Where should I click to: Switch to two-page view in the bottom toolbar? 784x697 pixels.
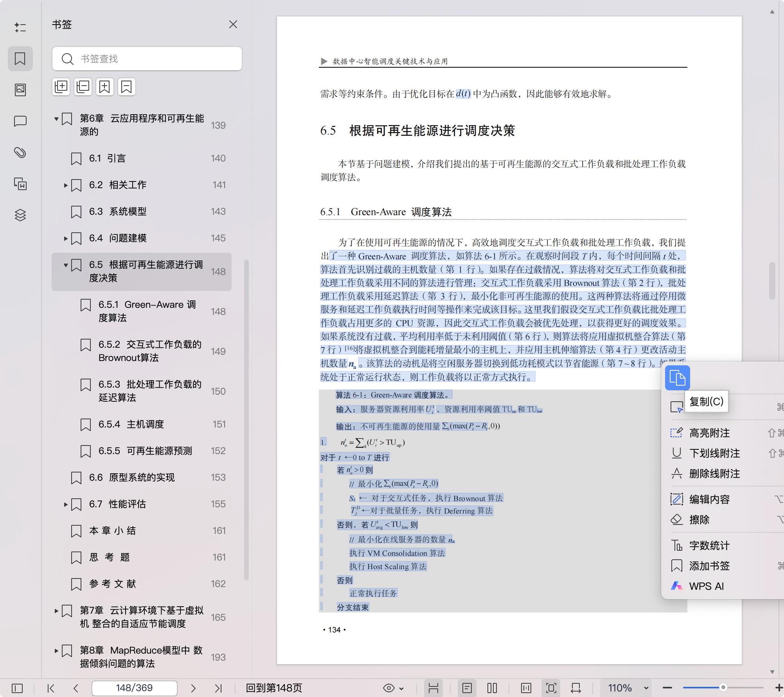(x=492, y=688)
